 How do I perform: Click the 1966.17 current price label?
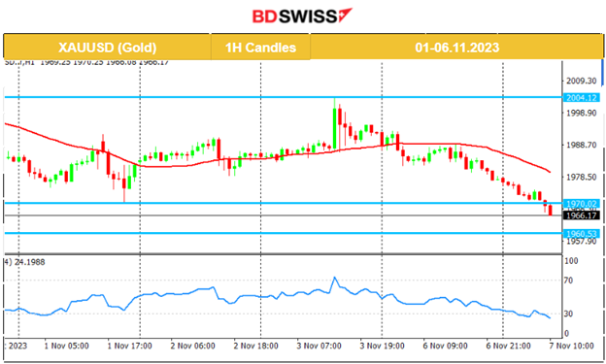(x=582, y=215)
